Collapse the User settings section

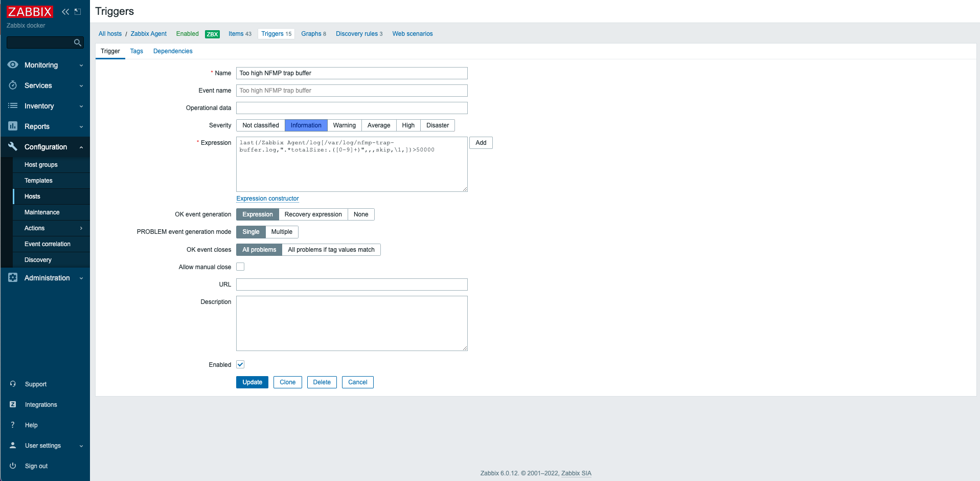click(81, 446)
